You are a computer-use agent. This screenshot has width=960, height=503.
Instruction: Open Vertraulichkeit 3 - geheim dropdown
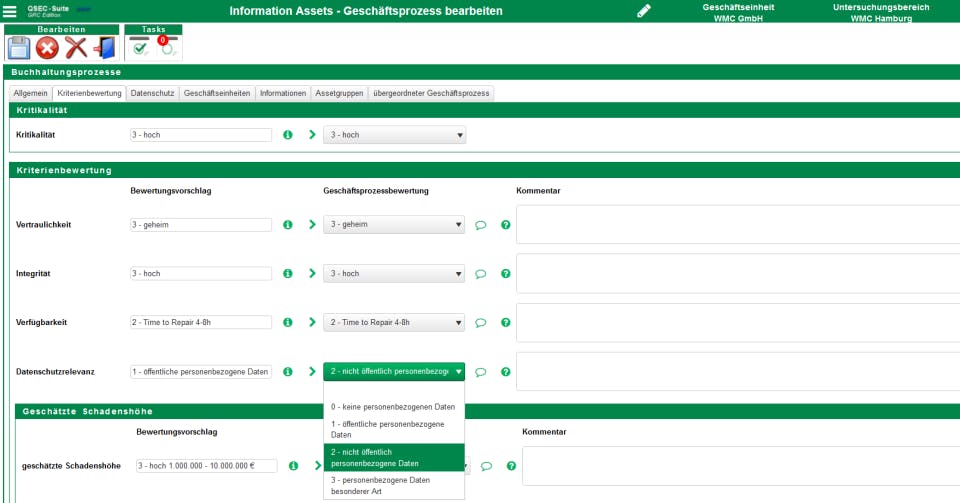(x=394, y=225)
